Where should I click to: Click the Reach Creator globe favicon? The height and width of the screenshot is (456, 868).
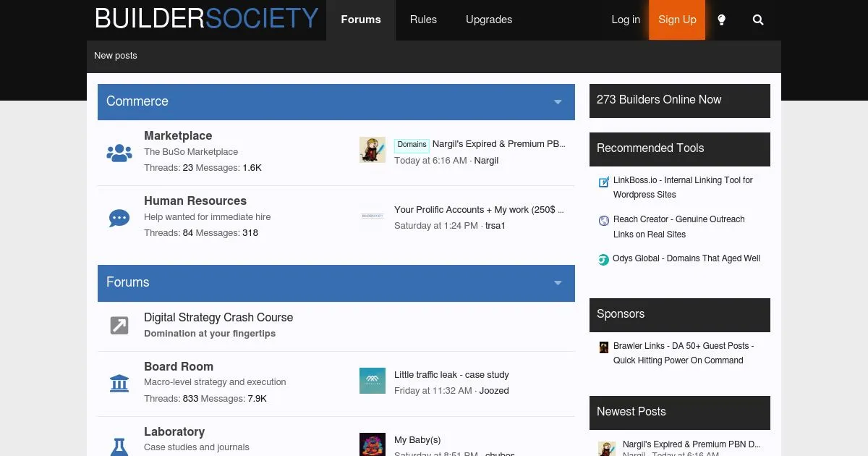point(604,221)
